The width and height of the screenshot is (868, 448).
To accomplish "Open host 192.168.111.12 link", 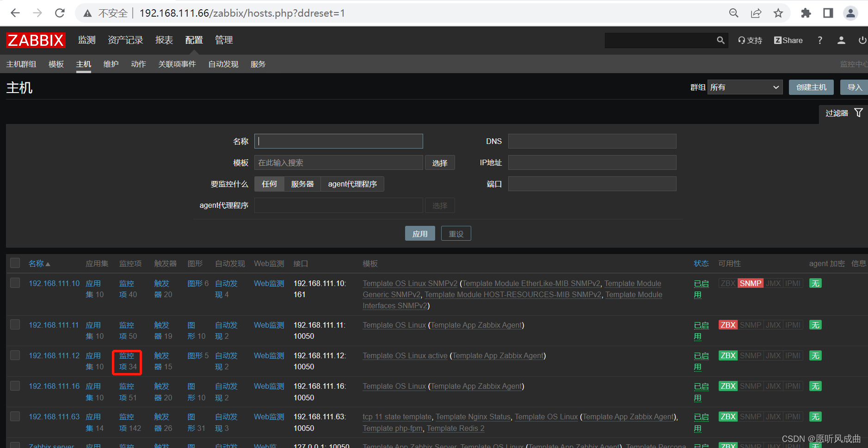I will tap(54, 355).
